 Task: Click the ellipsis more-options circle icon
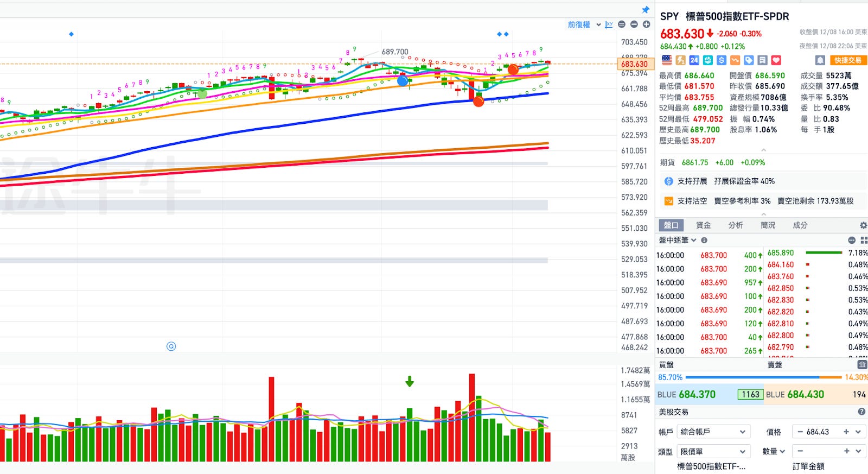[852, 240]
